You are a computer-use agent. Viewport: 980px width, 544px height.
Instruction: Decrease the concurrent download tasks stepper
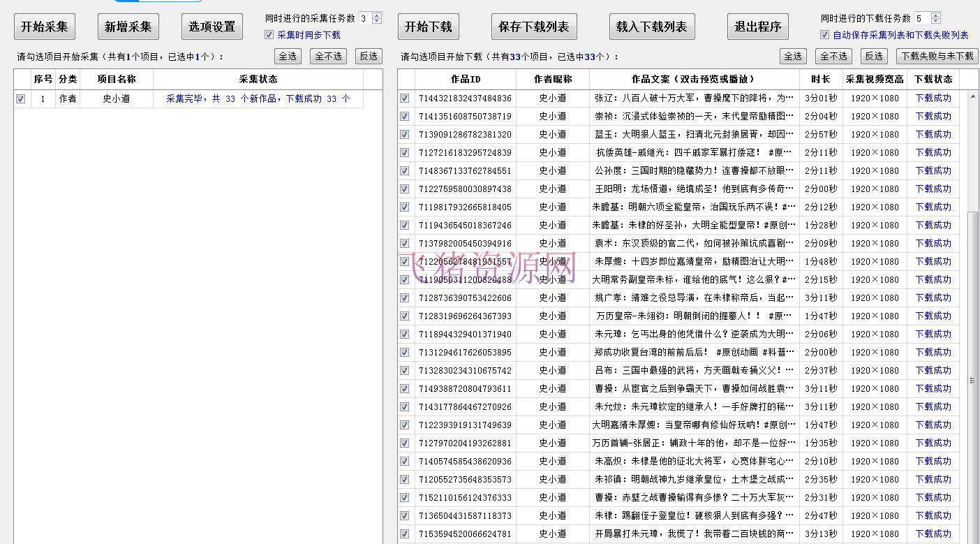click(x=935, y=21)
